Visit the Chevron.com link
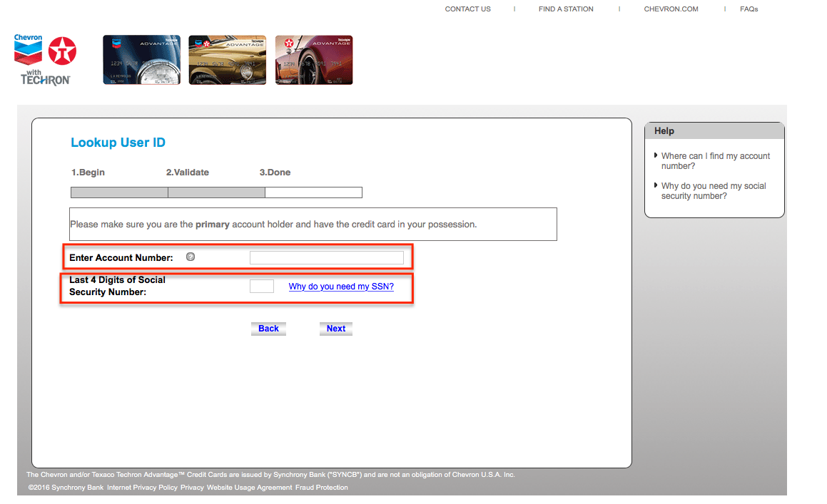This screenshot has height=504, width=827. click(x=671, y=9)
